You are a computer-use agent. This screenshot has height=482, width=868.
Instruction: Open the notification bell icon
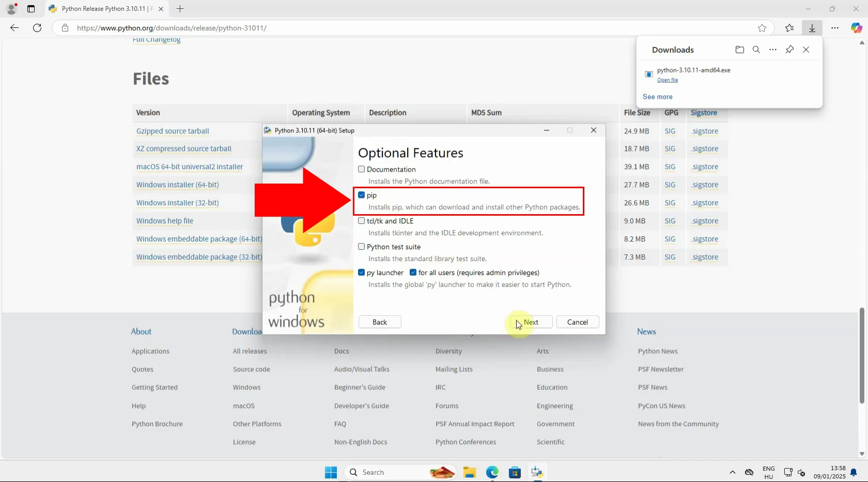[x=854, y=472]
